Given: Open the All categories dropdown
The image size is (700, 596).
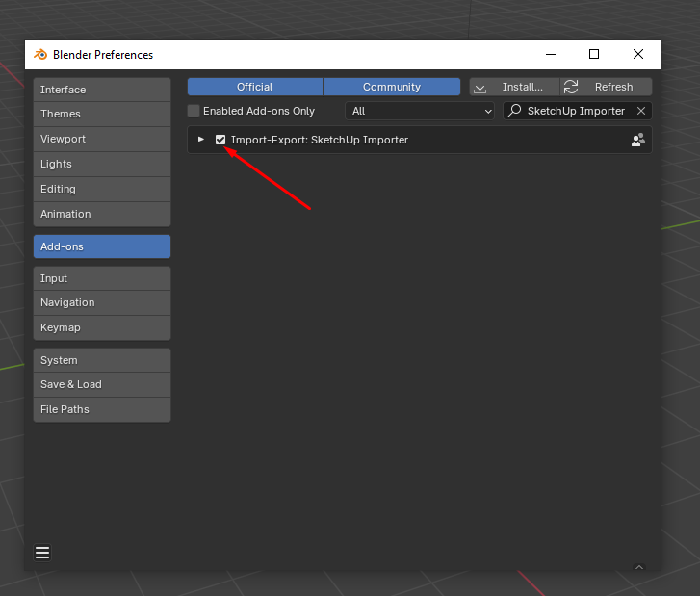Looking at the screenshot, I should point(419,112).
